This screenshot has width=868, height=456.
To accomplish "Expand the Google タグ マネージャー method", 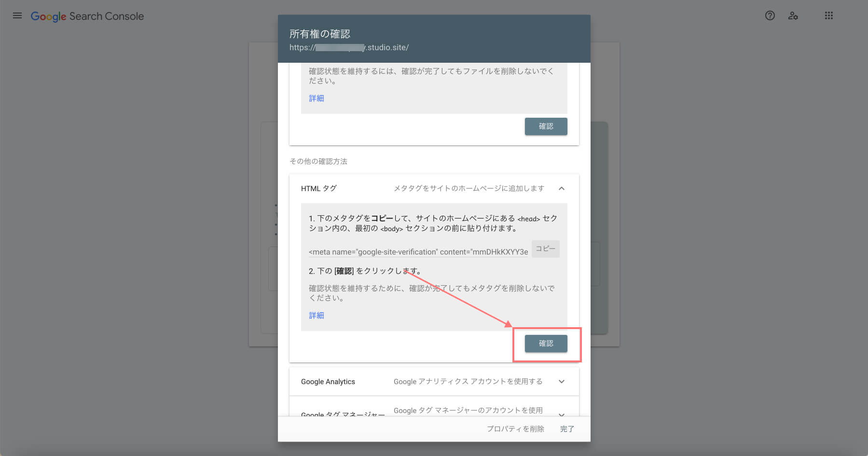I will 562,415.
